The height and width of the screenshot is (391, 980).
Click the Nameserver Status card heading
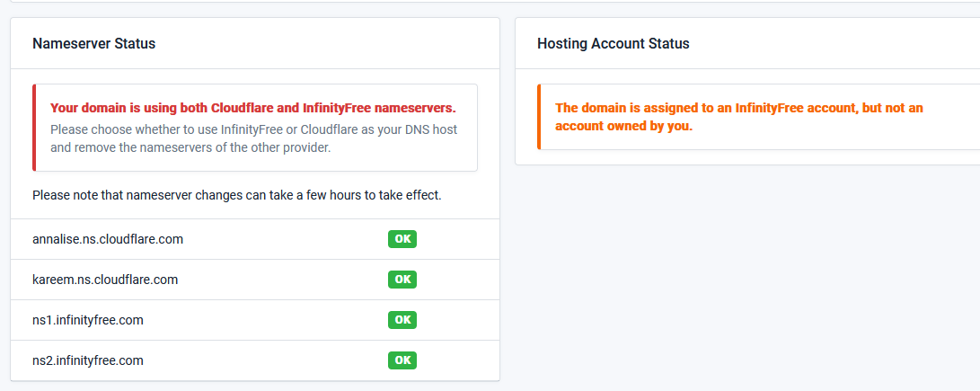click(93, 43)
